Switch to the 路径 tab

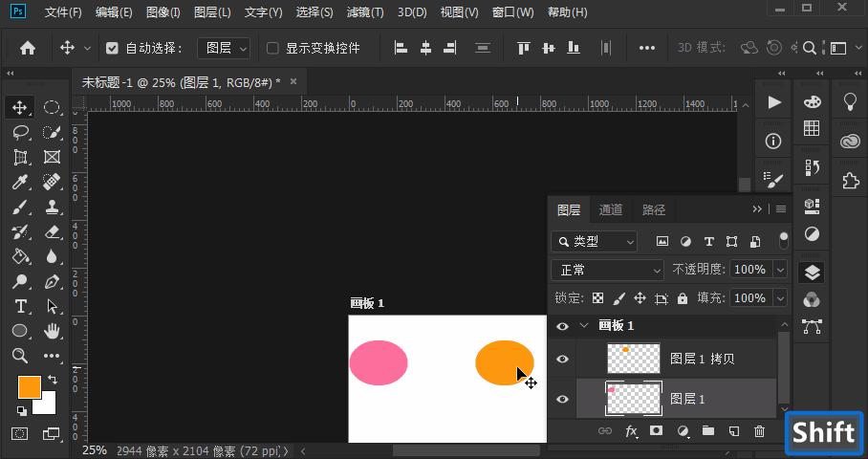(654, 209)
